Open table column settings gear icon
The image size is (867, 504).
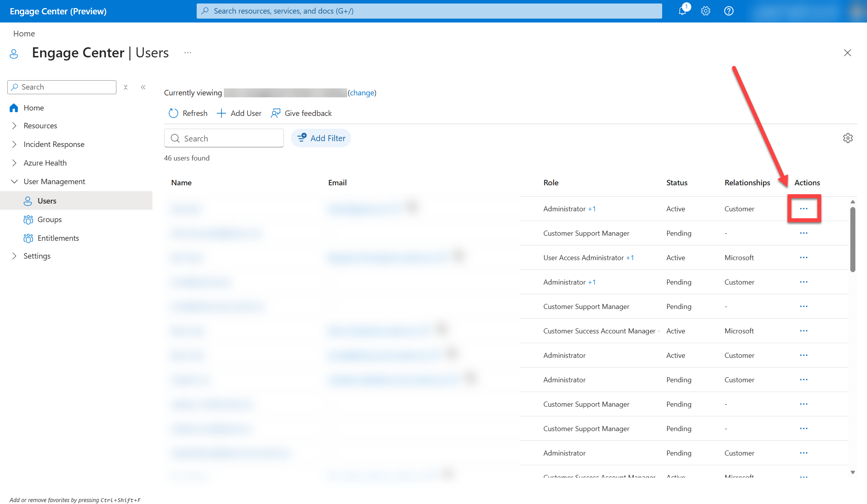click(848, 138)
